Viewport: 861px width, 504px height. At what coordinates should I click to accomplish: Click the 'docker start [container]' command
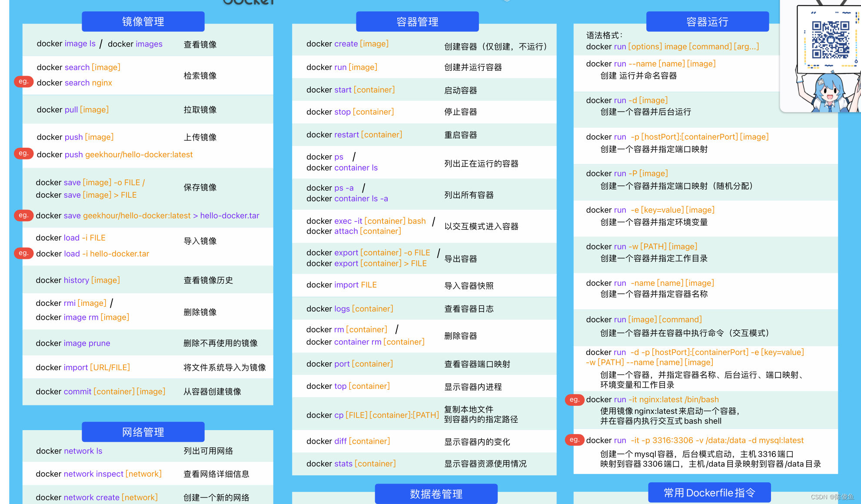tap(350, 90)
